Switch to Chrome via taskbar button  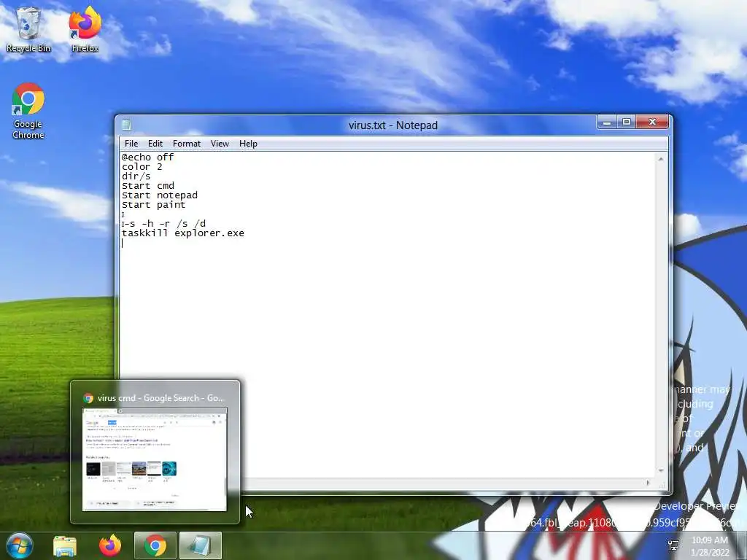point(155,545)
